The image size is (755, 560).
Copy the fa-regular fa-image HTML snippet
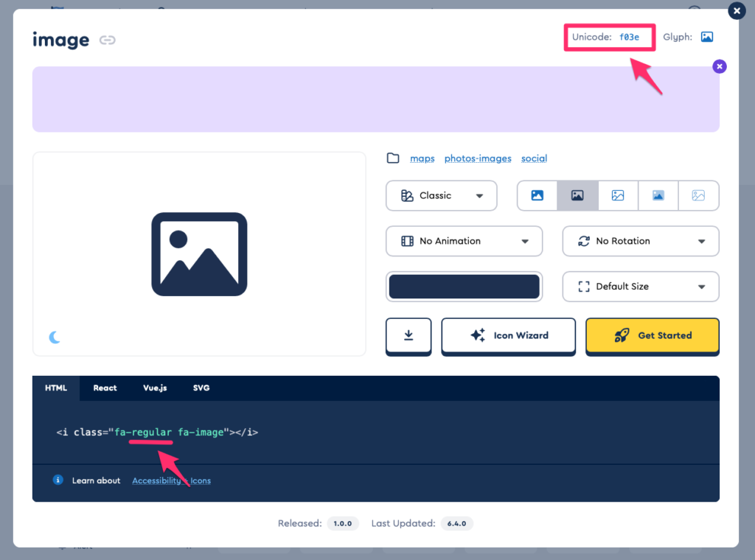[157, 433]
